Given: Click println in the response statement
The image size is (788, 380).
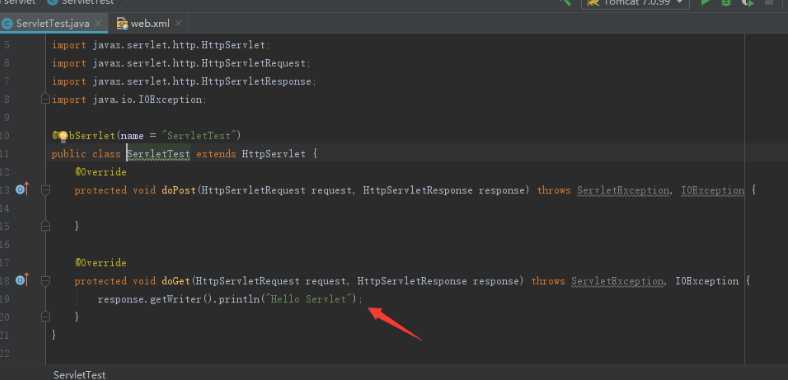Looking at the screenshot, I should (x=239, y=299).
